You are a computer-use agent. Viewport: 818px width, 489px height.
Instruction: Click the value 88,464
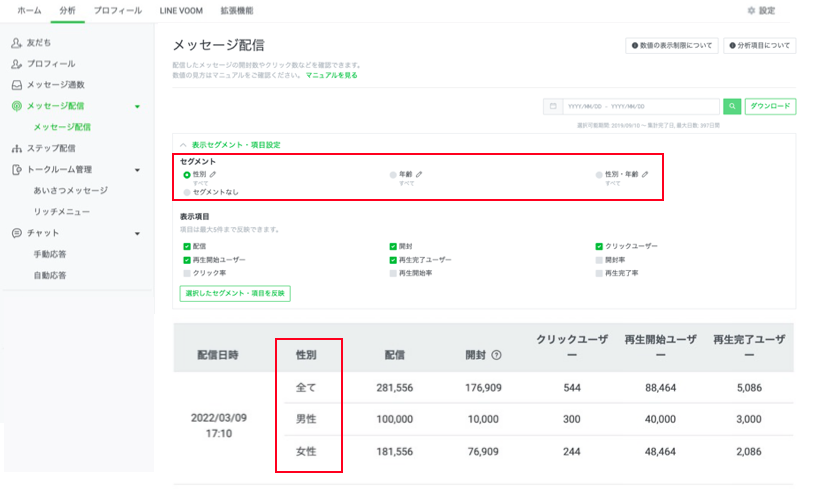(660, 388)
